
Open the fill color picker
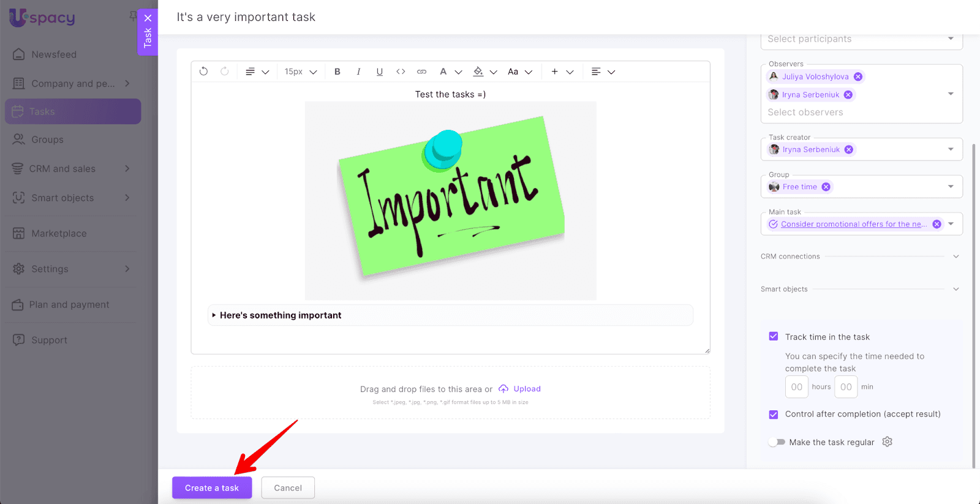point(478,72)
